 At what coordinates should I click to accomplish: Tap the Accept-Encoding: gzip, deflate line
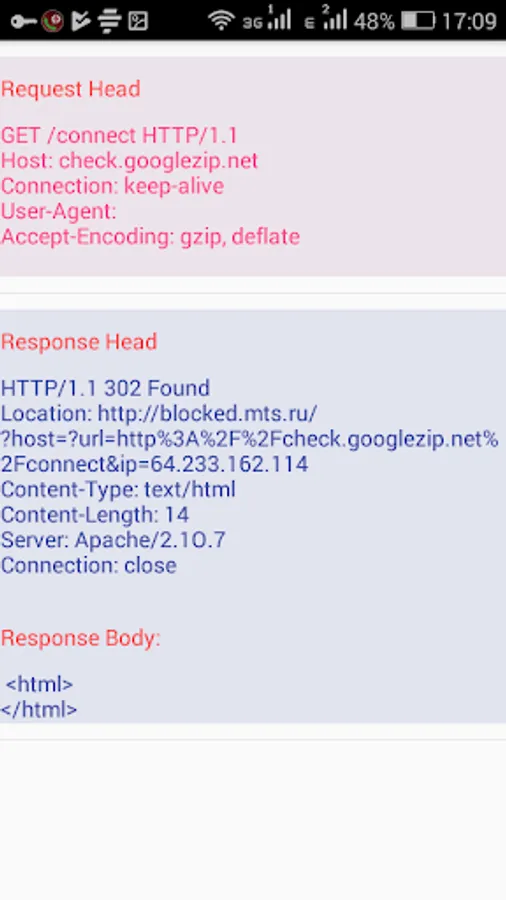tap(150, 236)
